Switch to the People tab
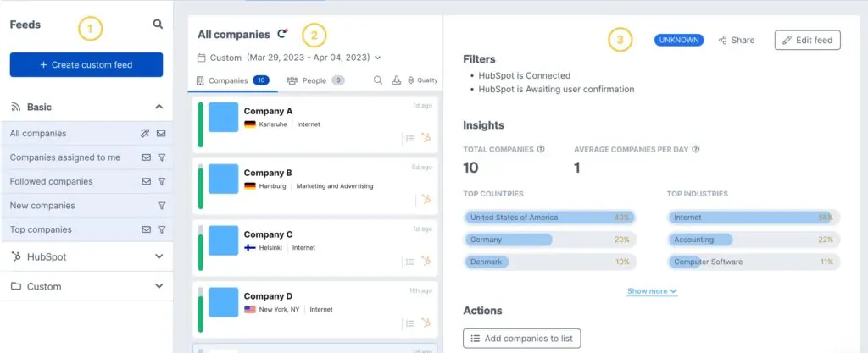Screen dimensions: 868x353 [315, 80]
